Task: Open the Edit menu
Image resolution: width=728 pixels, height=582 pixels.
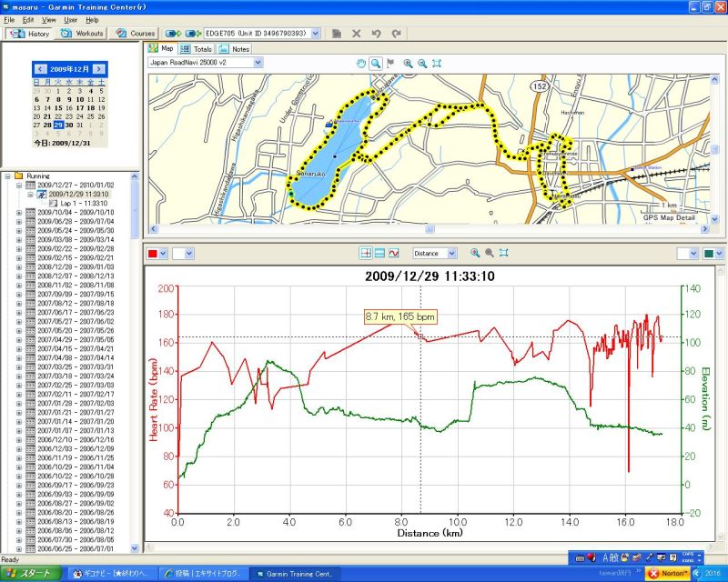Action: click(x=28, y=20)
